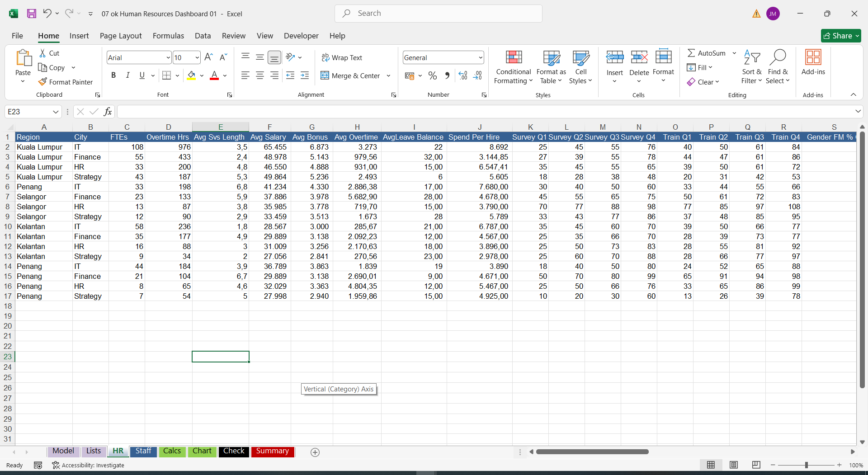
Task: Center text horizontally
Action: tap(260, 75)
